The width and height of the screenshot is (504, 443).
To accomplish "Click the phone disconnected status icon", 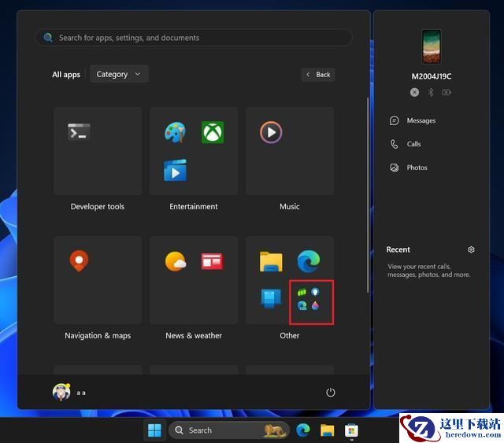I will 415,93.
